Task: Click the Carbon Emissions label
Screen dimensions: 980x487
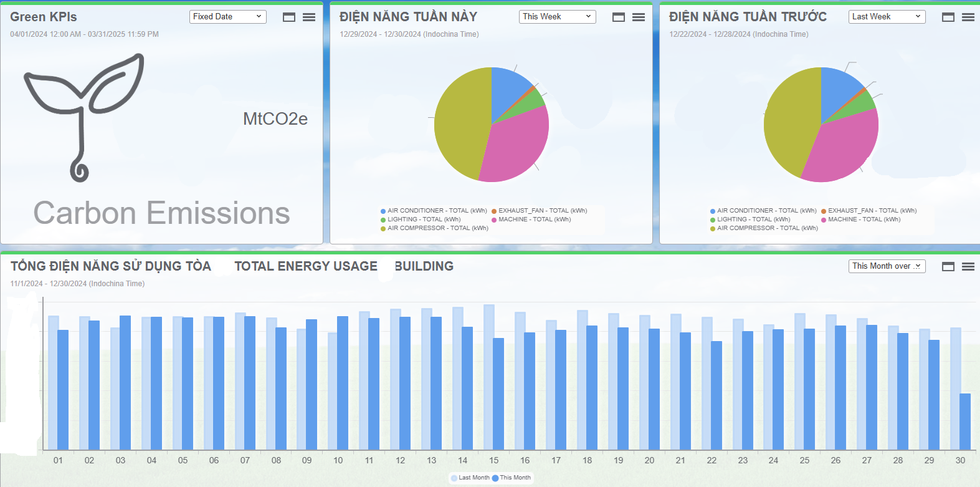Action: pyautogui.click(x=161, y=213)
